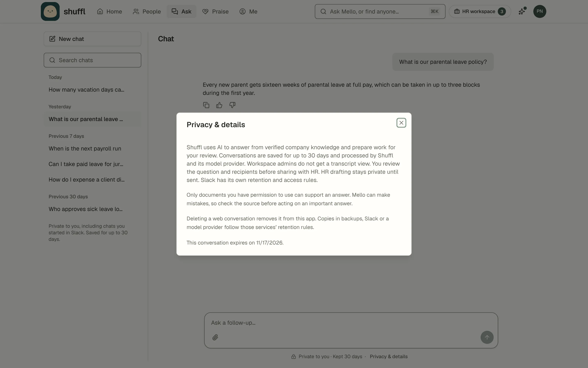Viewport: 588px width, 368px height.
Task: Go to the Home nav item
Action: [109, 11]
